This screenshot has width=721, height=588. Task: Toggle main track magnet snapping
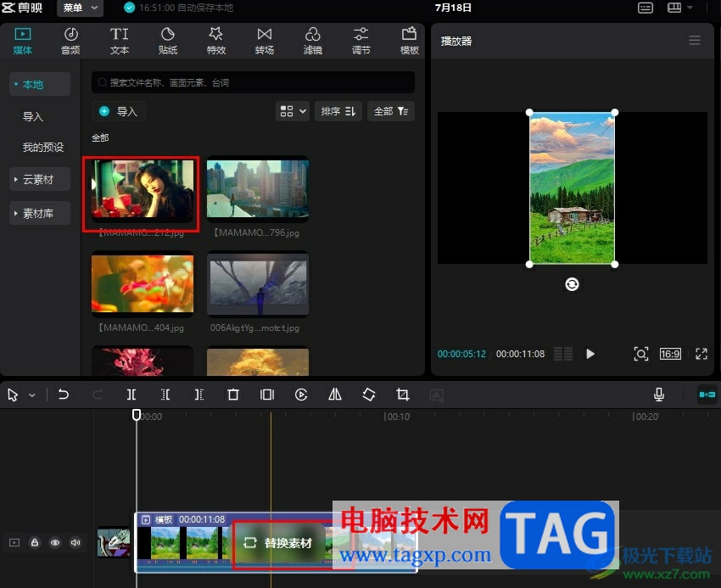click(707, 395)
